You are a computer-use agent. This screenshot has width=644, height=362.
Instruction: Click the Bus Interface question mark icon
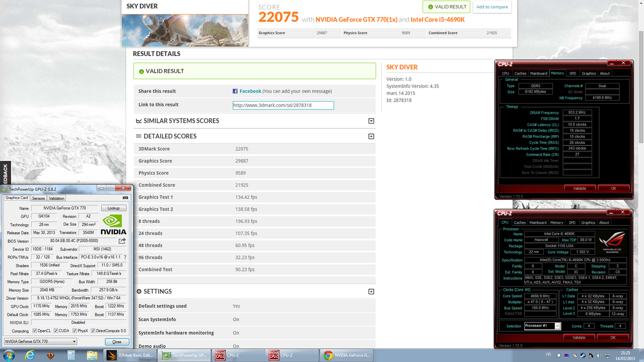(125, 257)
